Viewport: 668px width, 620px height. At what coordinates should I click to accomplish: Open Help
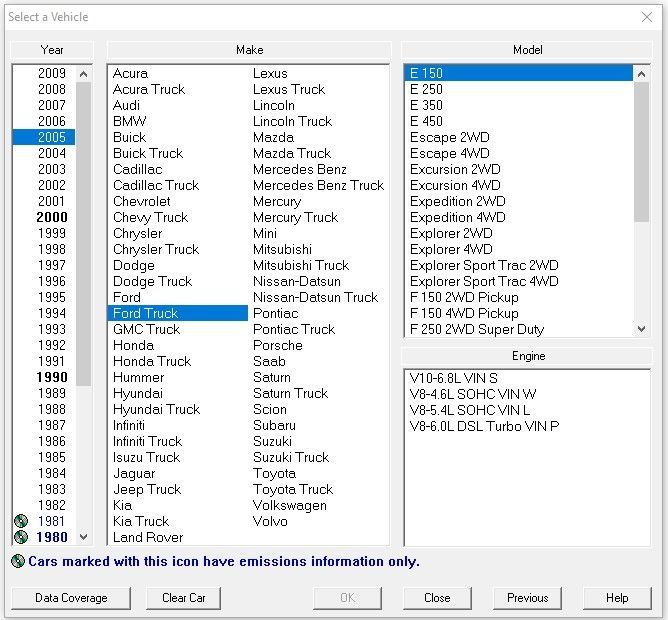pyautogui.click(x=617, y=598)
